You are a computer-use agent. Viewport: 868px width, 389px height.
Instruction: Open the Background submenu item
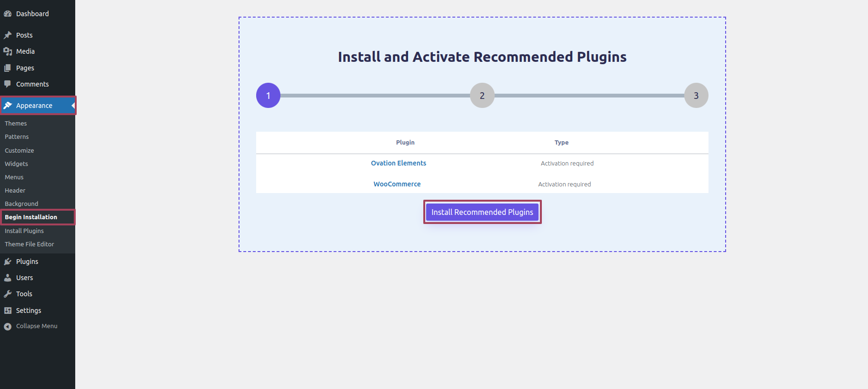21,204
